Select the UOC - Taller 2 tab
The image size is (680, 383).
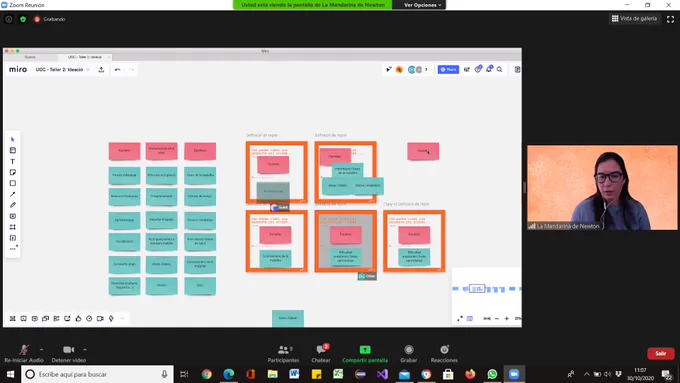point(84,57)
